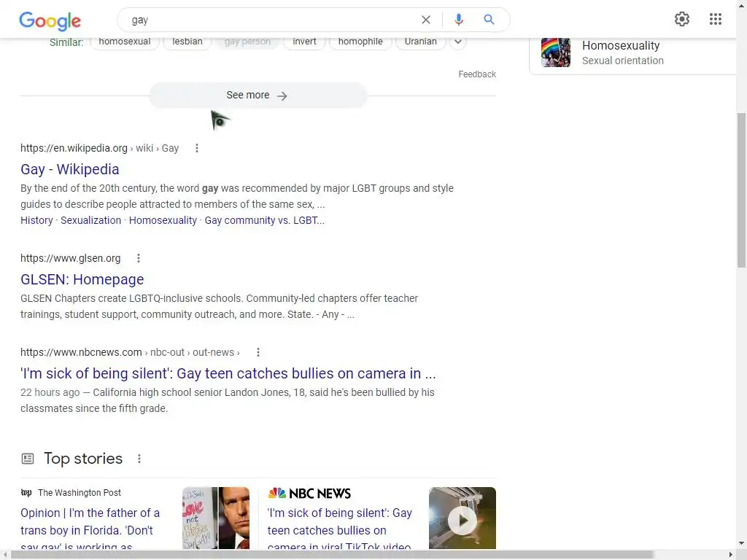Open options menu for nbcnews.com result
This screenshot has width=747, height=560.
click(x=258, y=352)
